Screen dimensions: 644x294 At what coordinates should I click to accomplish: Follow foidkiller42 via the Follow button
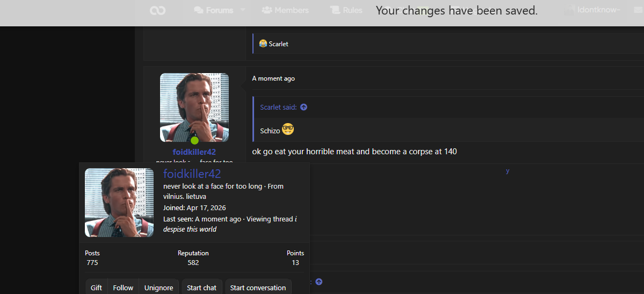(123, 288)
